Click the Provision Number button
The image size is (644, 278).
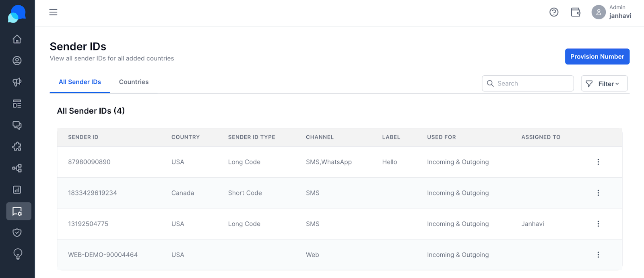597,56
